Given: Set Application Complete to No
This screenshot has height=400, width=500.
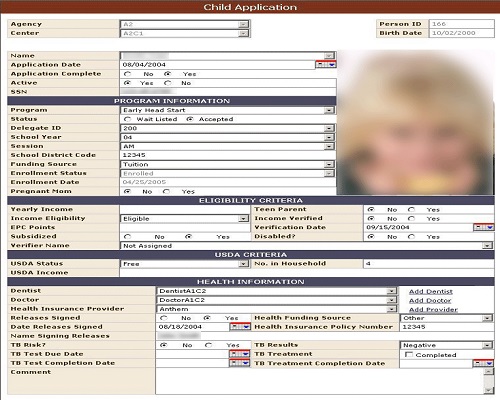Looking at the screenshot, I should click(127, 74).
